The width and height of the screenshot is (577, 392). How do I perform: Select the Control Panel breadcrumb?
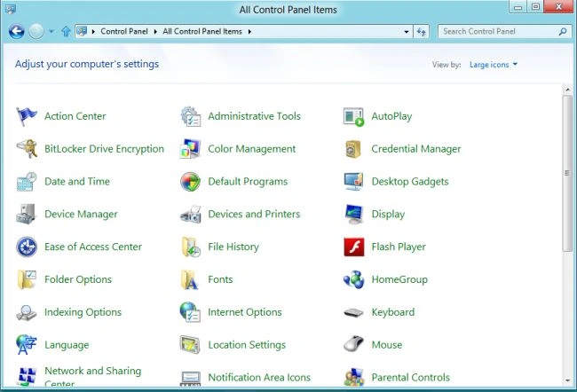(x=124, y=32)
